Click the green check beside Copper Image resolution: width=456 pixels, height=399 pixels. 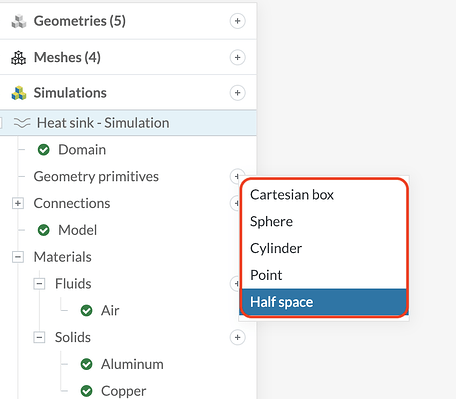[87, 391]
